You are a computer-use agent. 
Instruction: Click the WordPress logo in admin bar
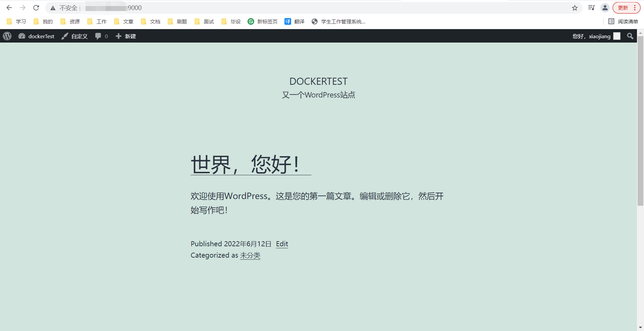click(7, 36)
